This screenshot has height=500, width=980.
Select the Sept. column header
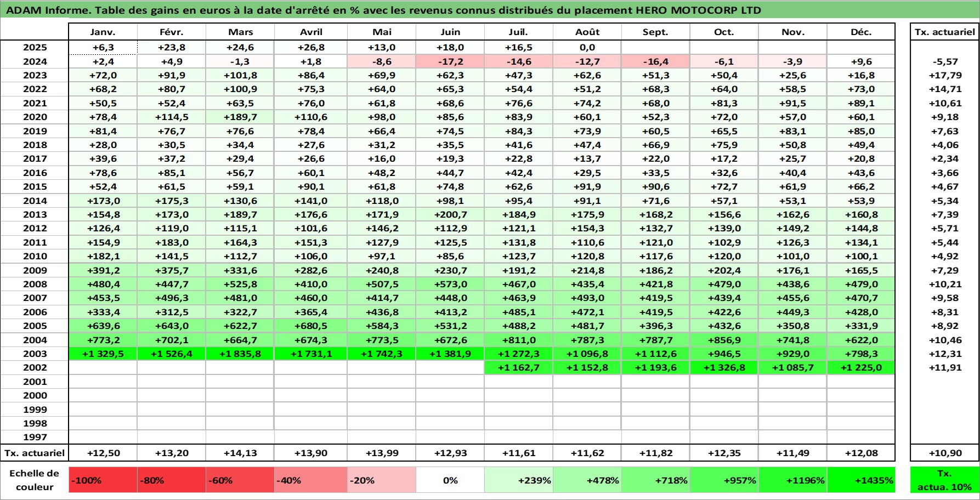(655, 32)
